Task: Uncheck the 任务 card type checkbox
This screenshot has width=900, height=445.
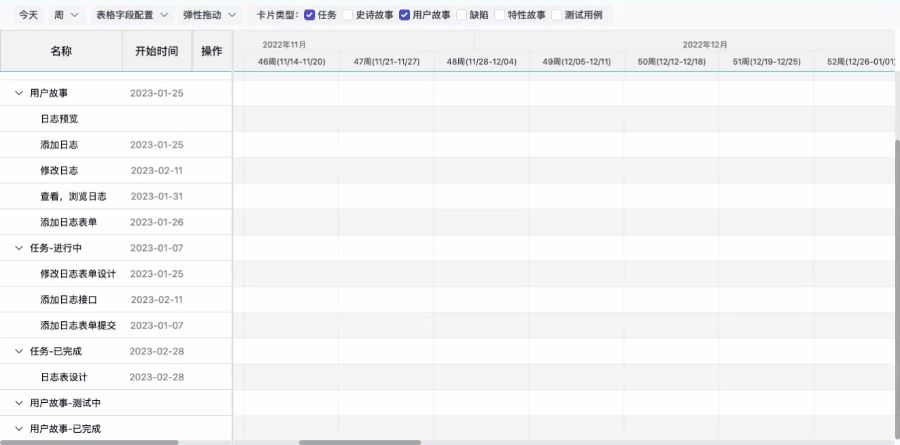Action: 309,15
